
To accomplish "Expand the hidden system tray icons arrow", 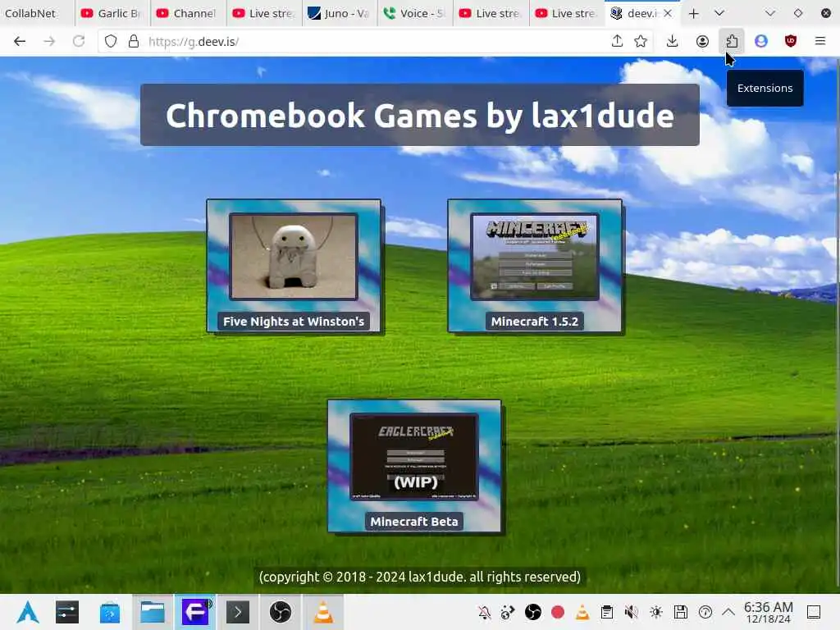I will [728, 612].
